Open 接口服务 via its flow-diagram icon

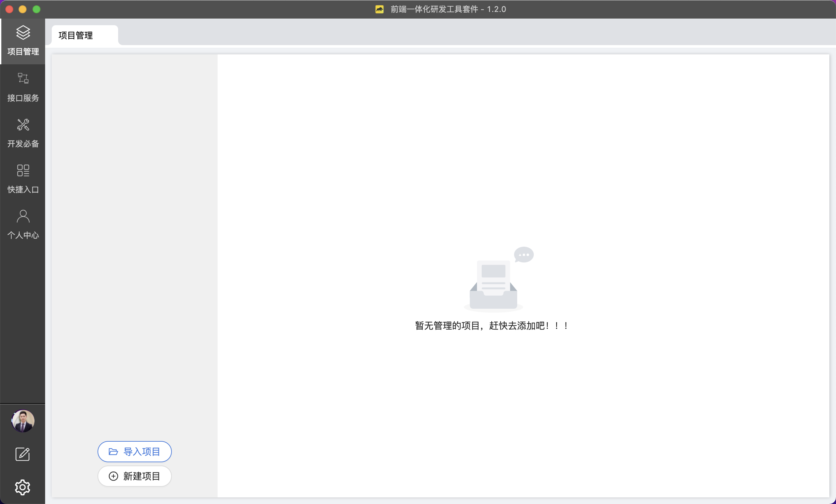point(23,78)
